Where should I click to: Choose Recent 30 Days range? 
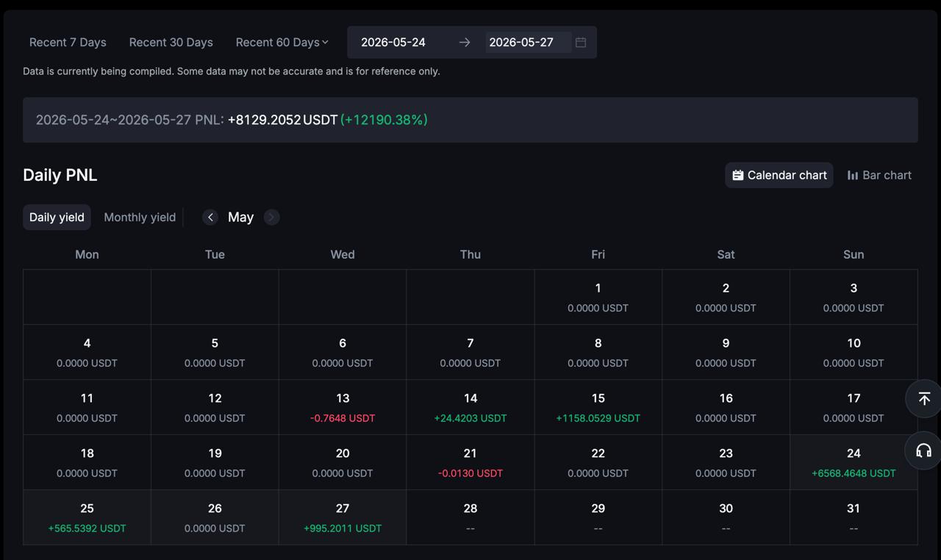(171, 43)
